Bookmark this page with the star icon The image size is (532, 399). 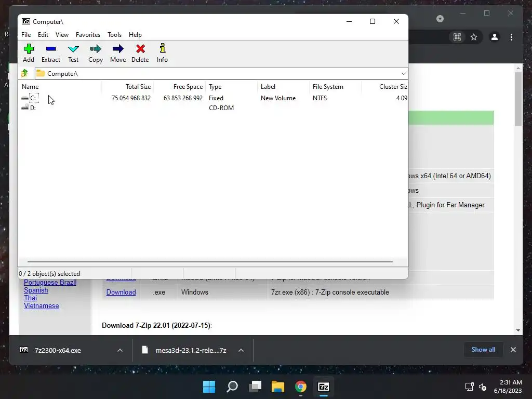click(x=474, y=37)
